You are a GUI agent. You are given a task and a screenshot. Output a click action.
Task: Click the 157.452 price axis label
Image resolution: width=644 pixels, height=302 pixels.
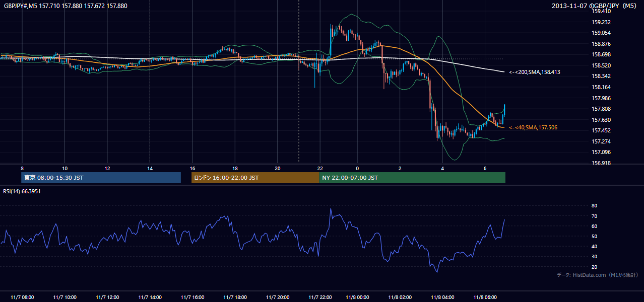click(x=601, y=130)
